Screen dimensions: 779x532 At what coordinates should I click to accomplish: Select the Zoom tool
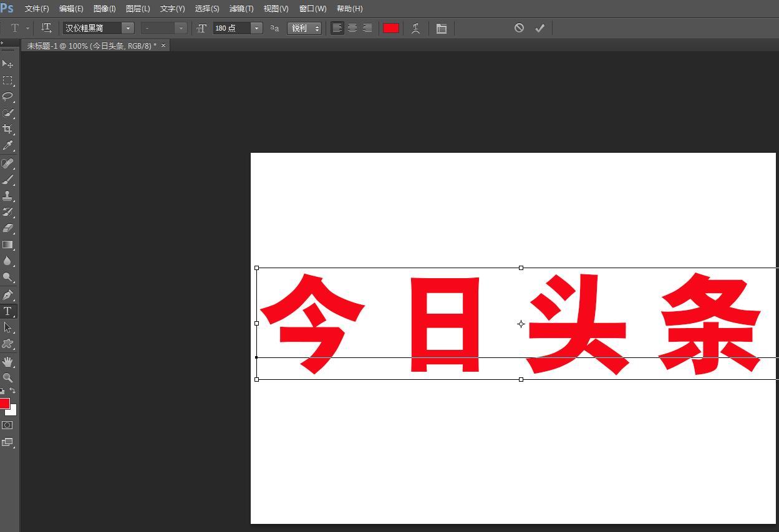click(7, 378)
